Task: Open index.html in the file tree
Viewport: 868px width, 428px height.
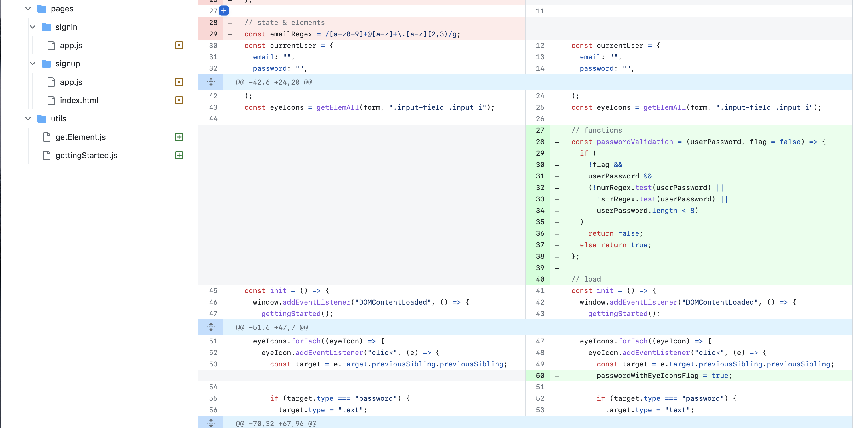Action: tap(79, 101)
